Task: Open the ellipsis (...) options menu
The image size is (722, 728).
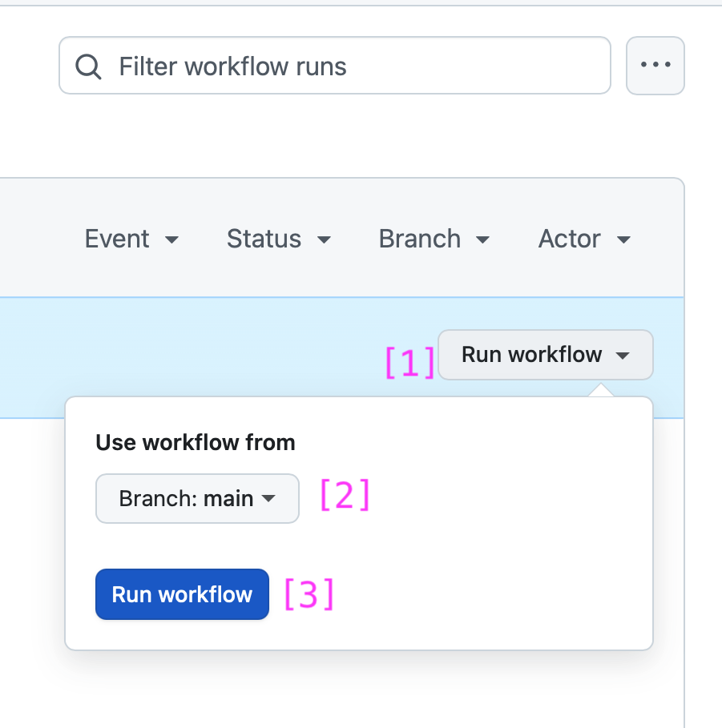Action: click(655, 66)
